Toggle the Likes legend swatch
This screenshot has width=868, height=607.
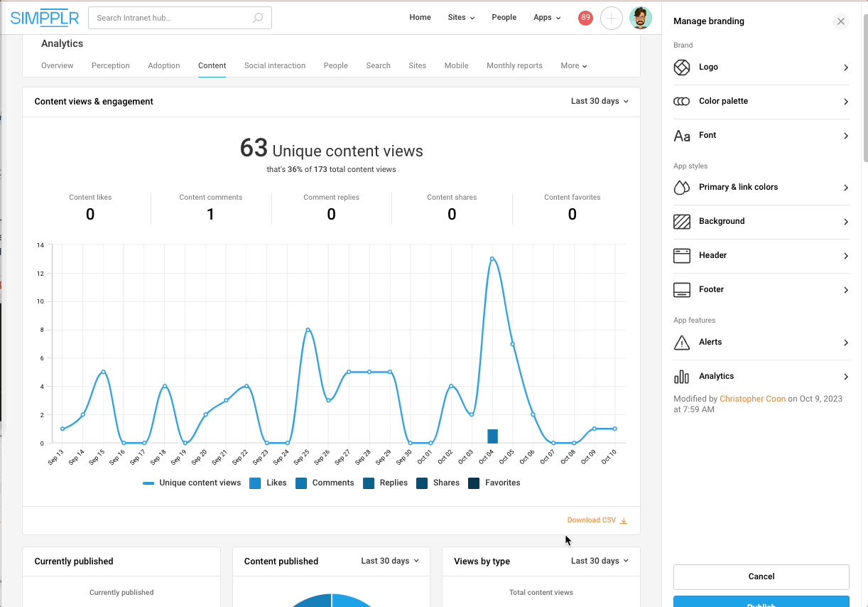[255, 483]
